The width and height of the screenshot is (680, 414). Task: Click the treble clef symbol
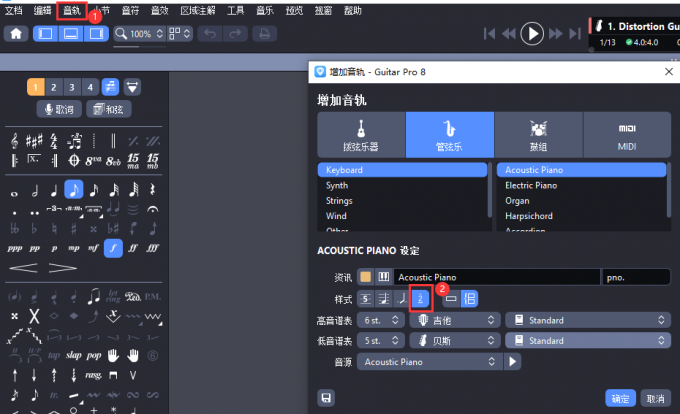pyautogui.click(x=14, y=140)
